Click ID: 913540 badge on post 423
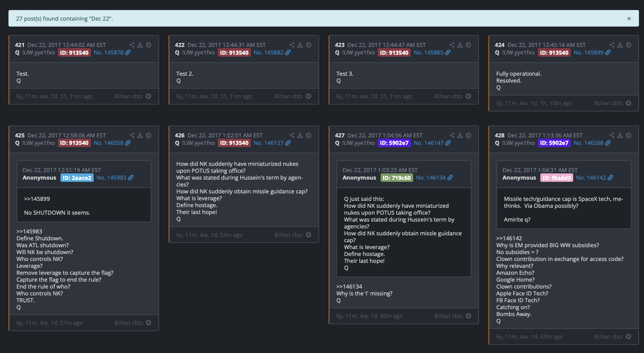The width and height of the screenshot is (644, 353). coord(394,53)
